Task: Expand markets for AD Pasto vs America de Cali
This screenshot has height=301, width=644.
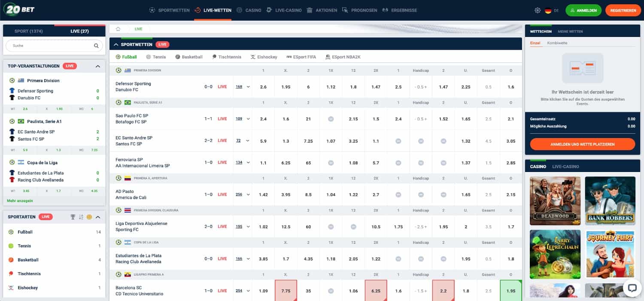Action: tap(248, 194)
